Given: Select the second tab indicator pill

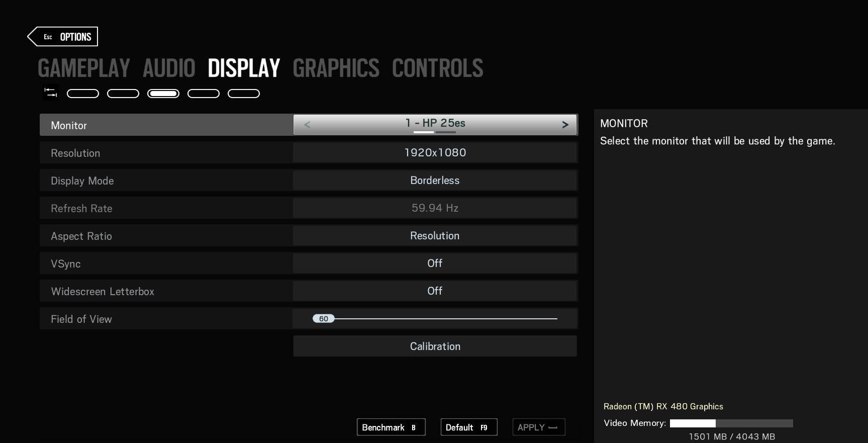Looking at the screenshot, I should point(123,94).
